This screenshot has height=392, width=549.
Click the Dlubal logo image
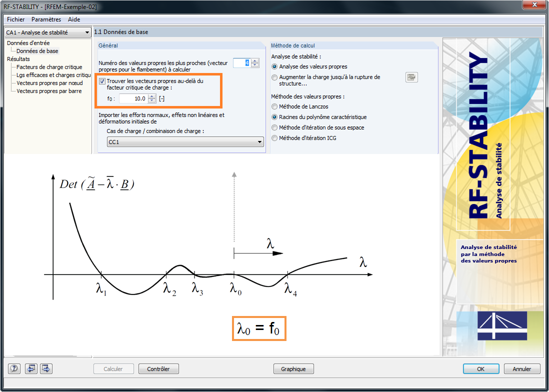point(501,325)
